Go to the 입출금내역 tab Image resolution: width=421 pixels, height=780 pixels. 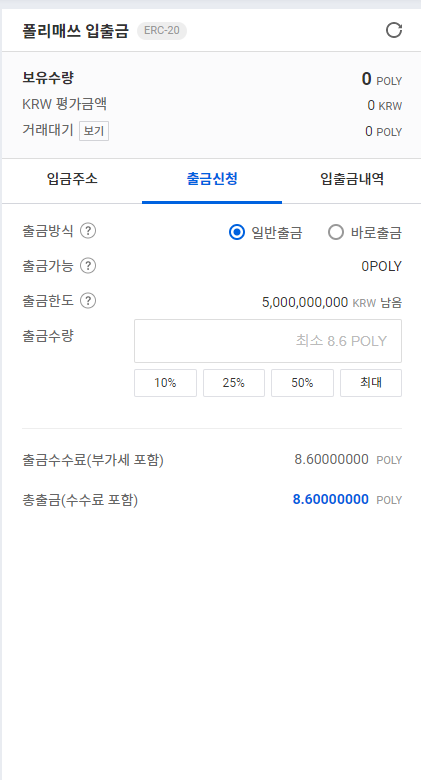point(351,179)
